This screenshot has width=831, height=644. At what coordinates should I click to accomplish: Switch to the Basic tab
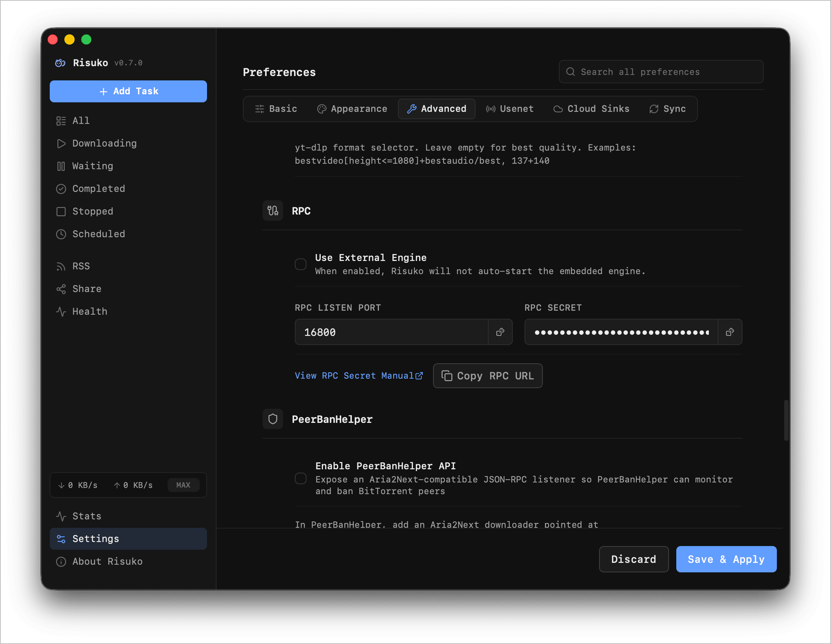pyautogui.click(x=276, y=109)
